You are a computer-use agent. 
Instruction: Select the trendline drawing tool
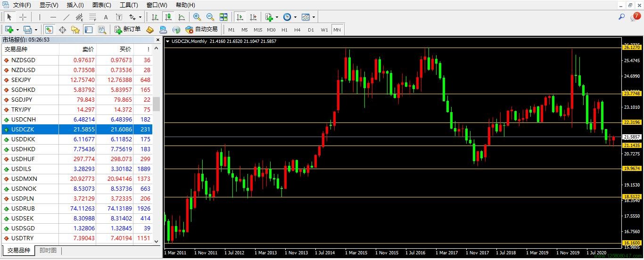pos(66,17)
